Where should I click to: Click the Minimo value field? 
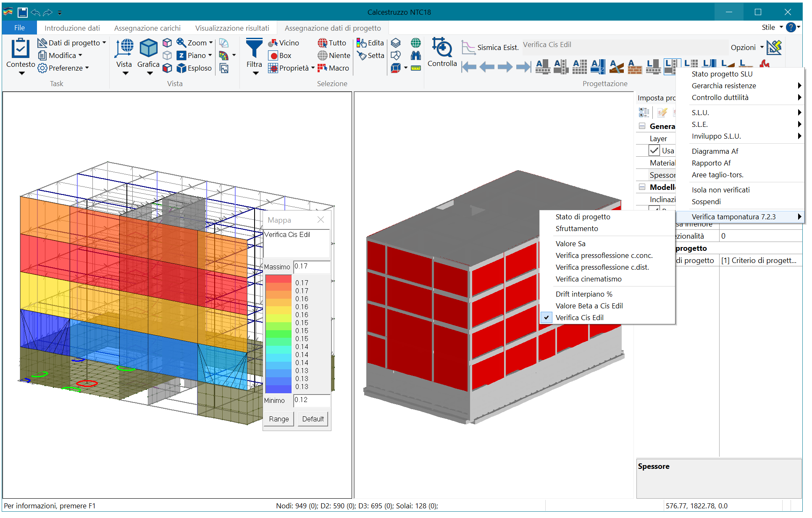(x=312, y=400)
